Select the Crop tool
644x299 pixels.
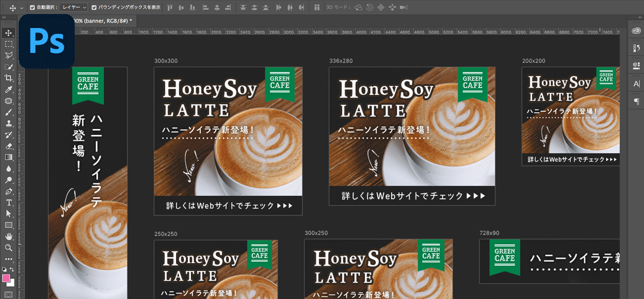click(x=8, y=78)
